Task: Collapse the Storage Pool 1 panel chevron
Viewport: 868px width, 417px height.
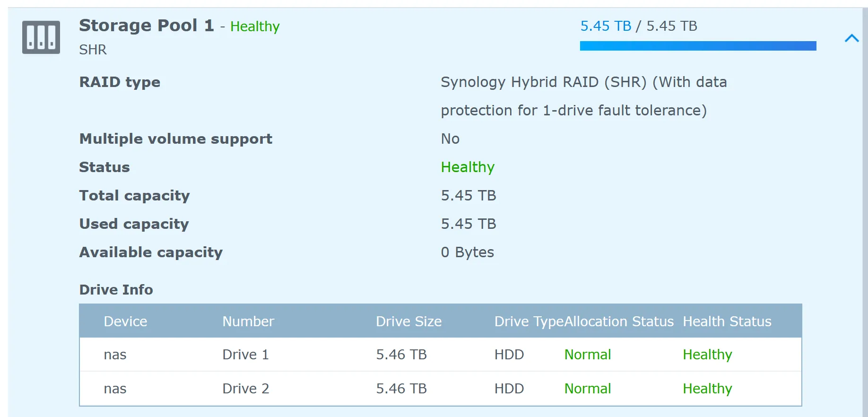Action: (x=851, y=38)
